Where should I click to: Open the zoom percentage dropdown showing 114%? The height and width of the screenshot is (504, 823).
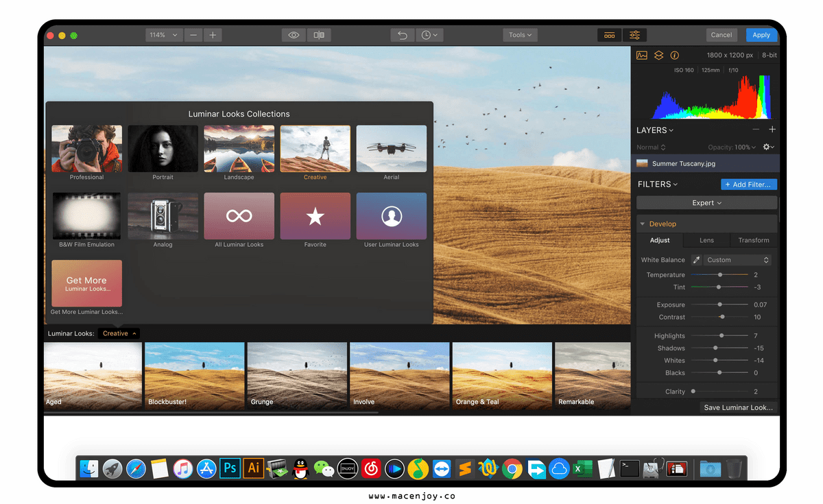163,35
